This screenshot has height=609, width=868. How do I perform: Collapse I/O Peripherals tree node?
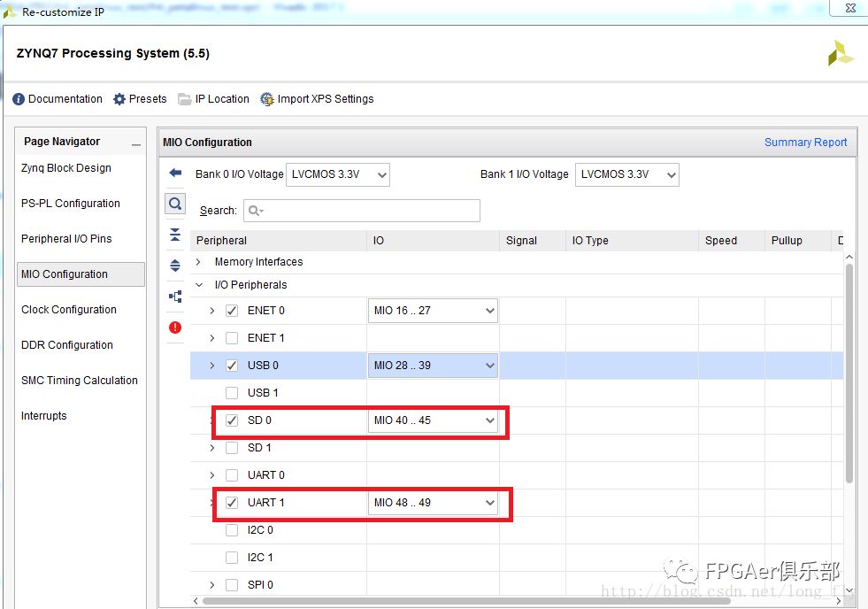199,284
